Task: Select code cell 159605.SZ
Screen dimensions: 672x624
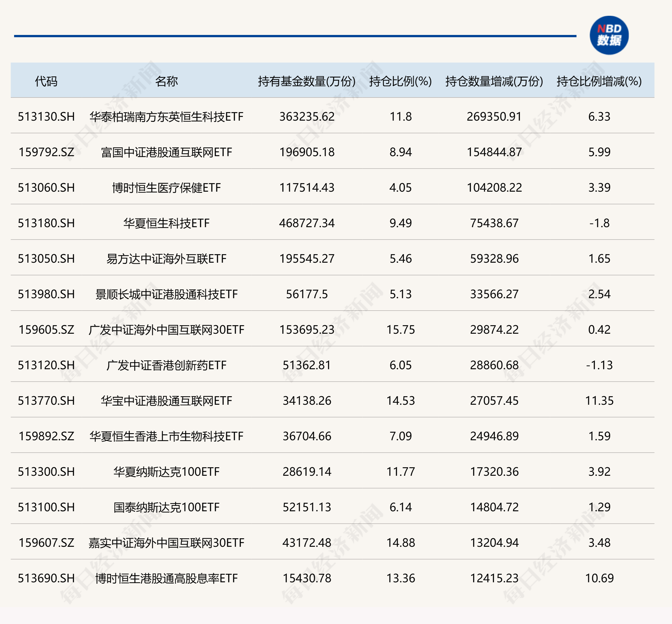Action: [x=46, y=329]
